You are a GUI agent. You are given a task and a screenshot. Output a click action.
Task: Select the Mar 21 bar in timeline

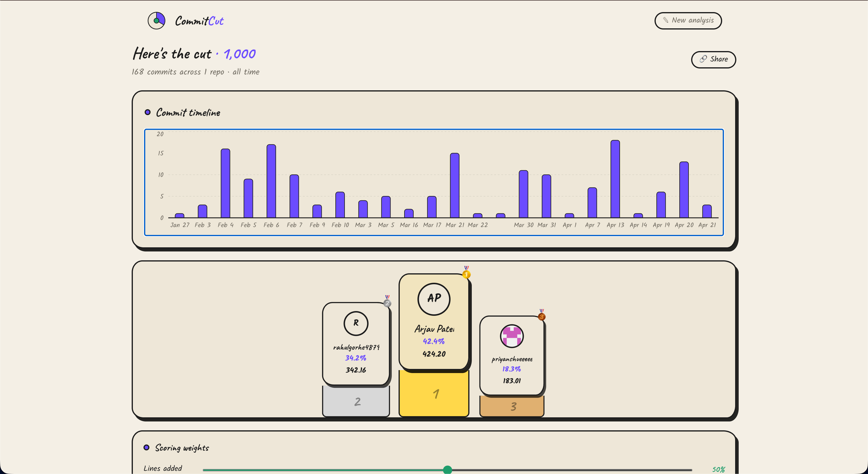[455, 185]
